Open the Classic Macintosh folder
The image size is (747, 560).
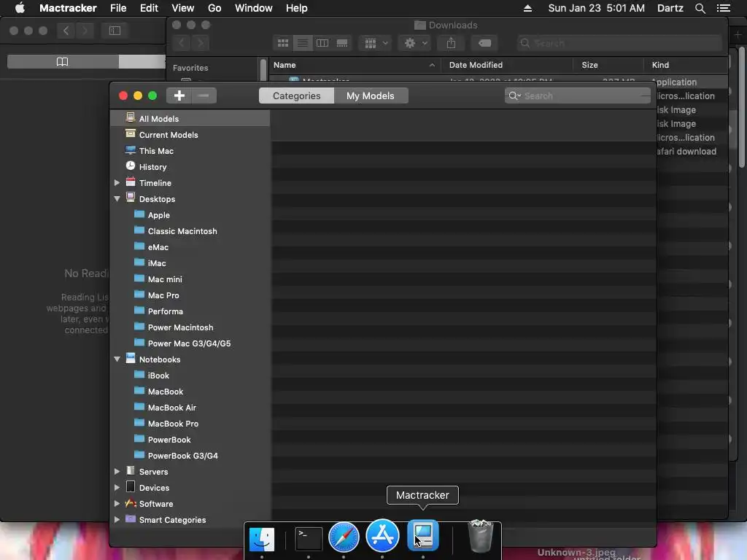(190, 231)
